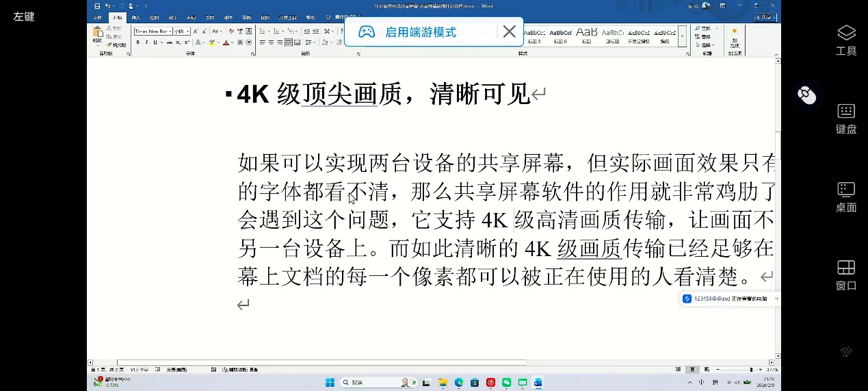868x391 pixels.
Task: Save the document using the title bar save icon
Action: (97, 6)
